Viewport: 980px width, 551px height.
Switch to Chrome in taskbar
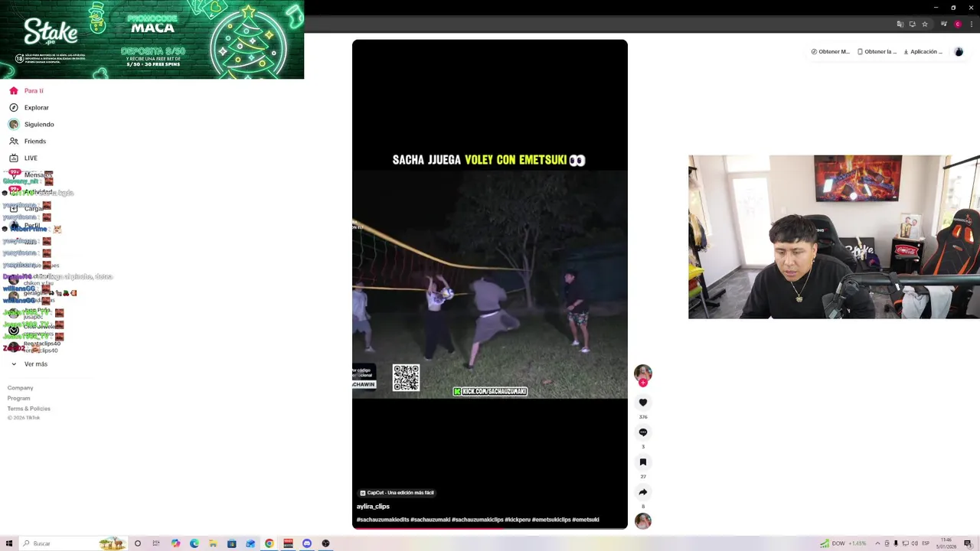(269, 543)
